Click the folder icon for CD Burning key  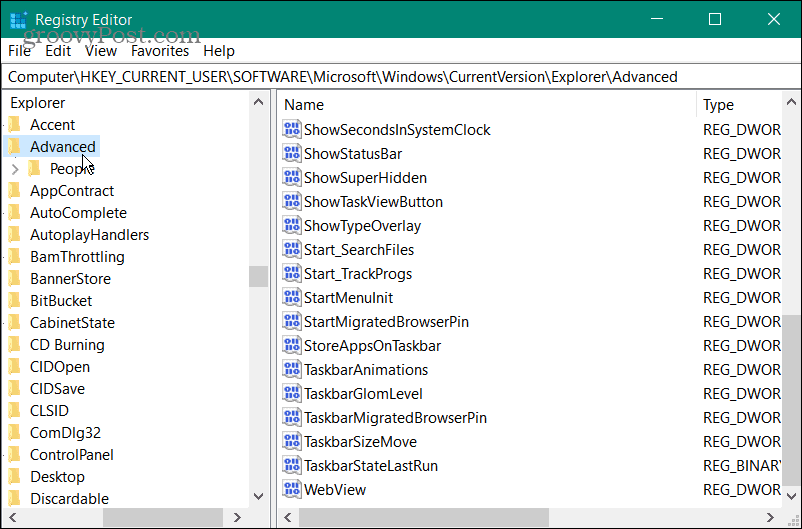[14, 345]
